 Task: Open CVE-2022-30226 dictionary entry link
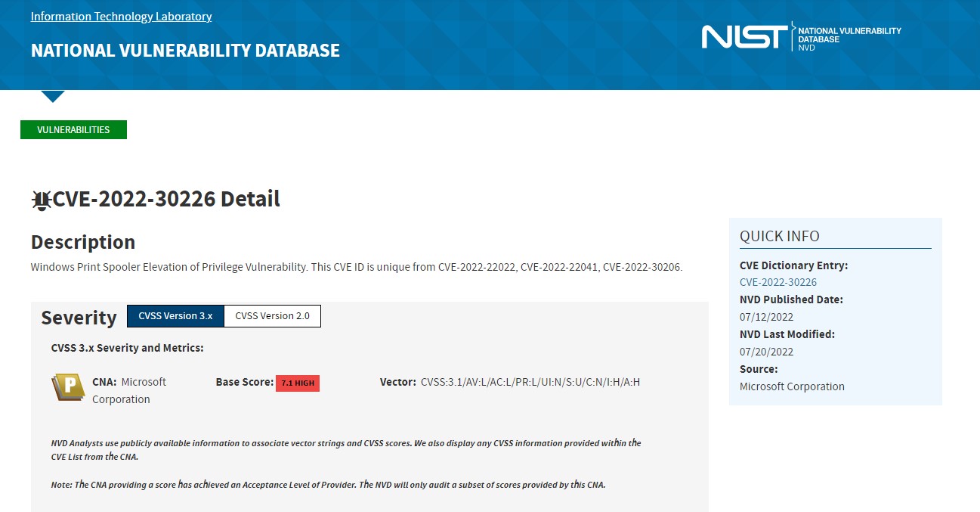(x=778, y=282)
